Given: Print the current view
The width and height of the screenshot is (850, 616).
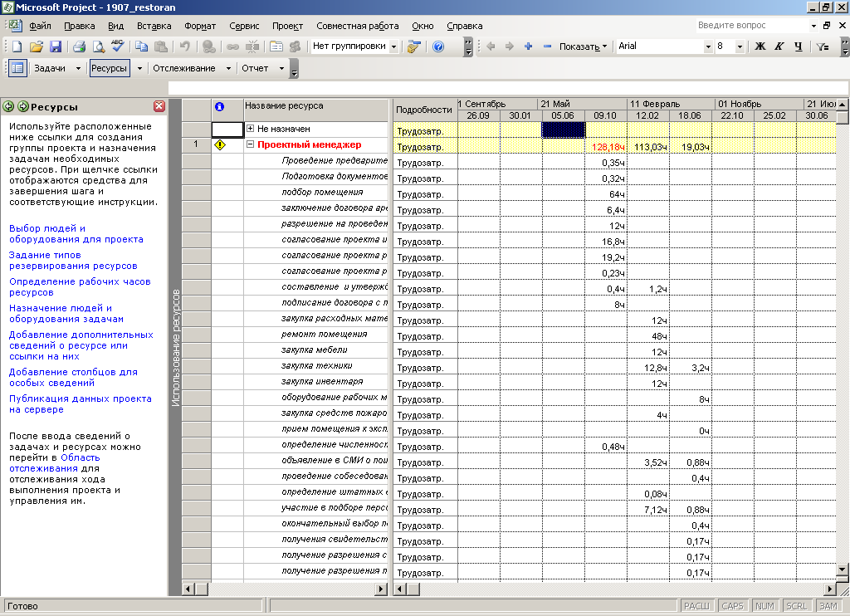Looking at the screenshot, I should click(79, 46).
